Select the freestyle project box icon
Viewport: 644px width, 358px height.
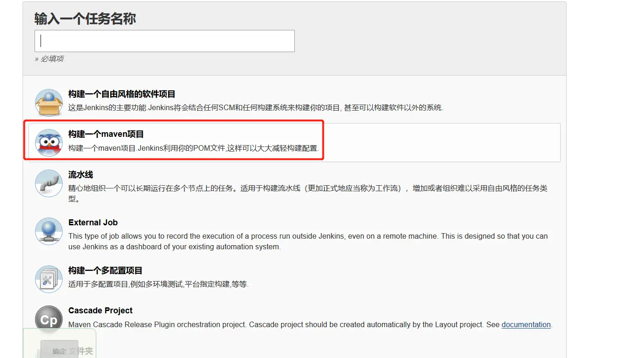(49, 102)
